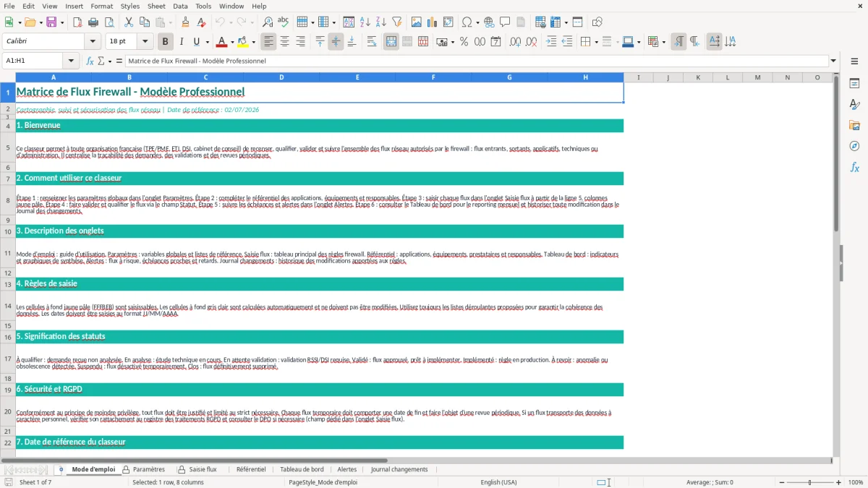Select row 11 header

coord(8,253)
